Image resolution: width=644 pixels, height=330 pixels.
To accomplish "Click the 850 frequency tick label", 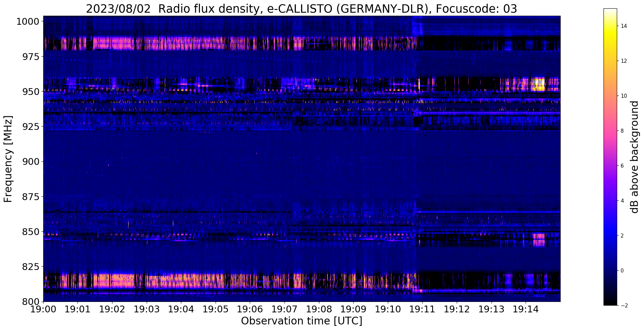I will pyautogui.click(x=31, y=231).
